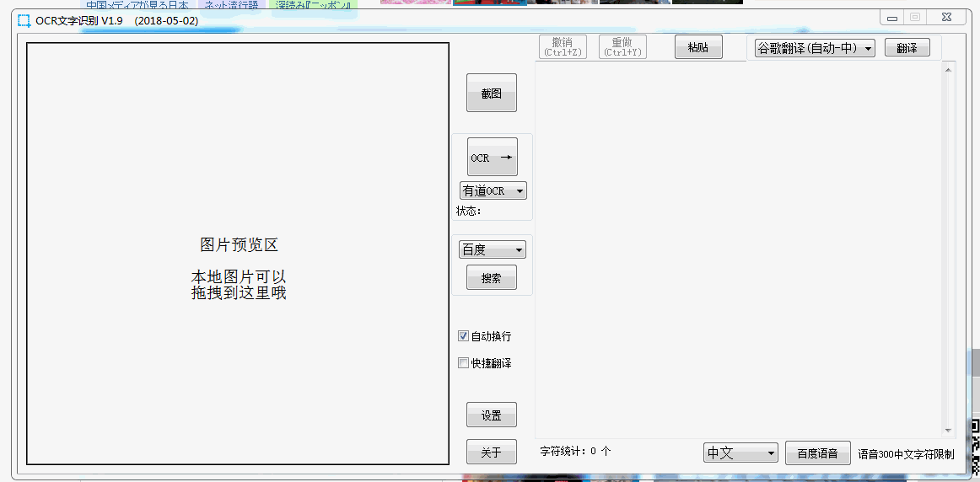Click the 重做 (Ctrl+Y) redo button

(x=622, y=47)
